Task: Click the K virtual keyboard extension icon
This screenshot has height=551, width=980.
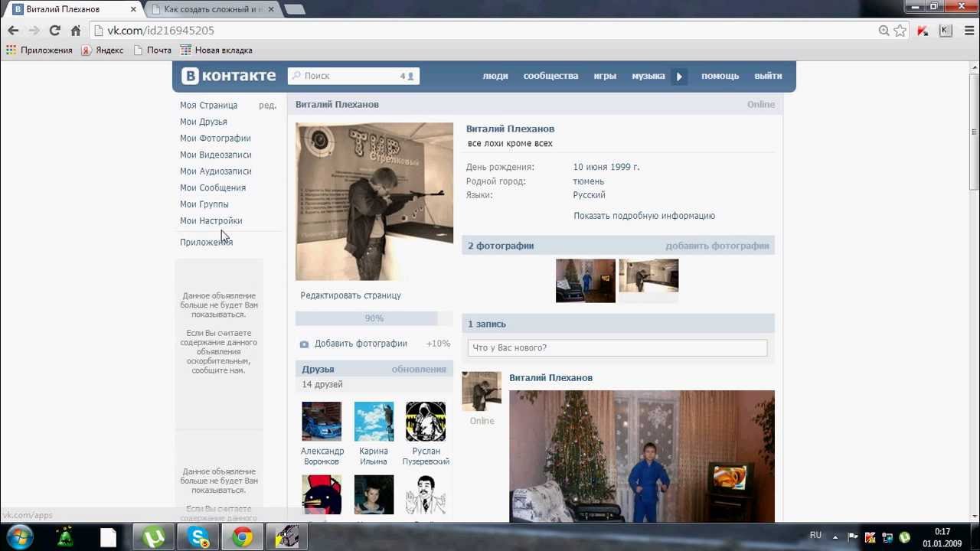Action: pyautogui.click(x=946, y=31)
